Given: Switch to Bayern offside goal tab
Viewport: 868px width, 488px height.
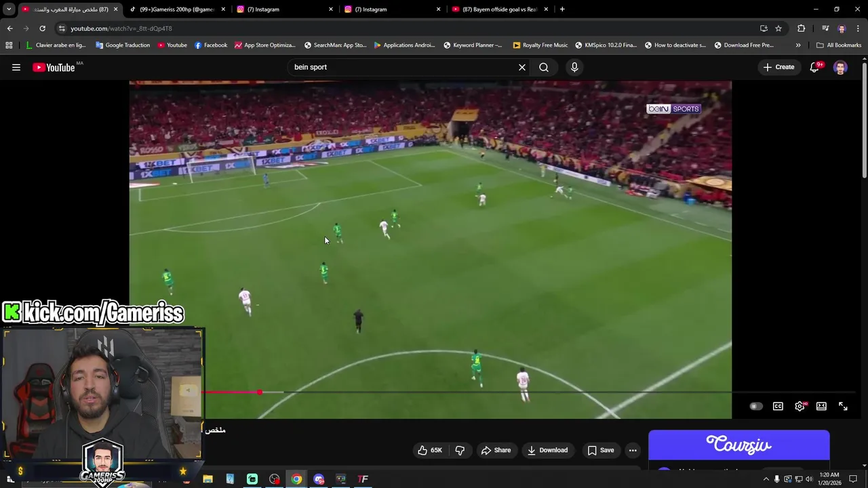Looking at the screenshot, I should click(499, 9).
